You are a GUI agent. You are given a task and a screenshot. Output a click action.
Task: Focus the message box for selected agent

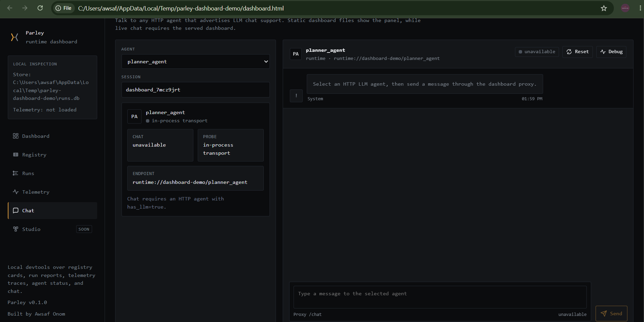(440, 297)
